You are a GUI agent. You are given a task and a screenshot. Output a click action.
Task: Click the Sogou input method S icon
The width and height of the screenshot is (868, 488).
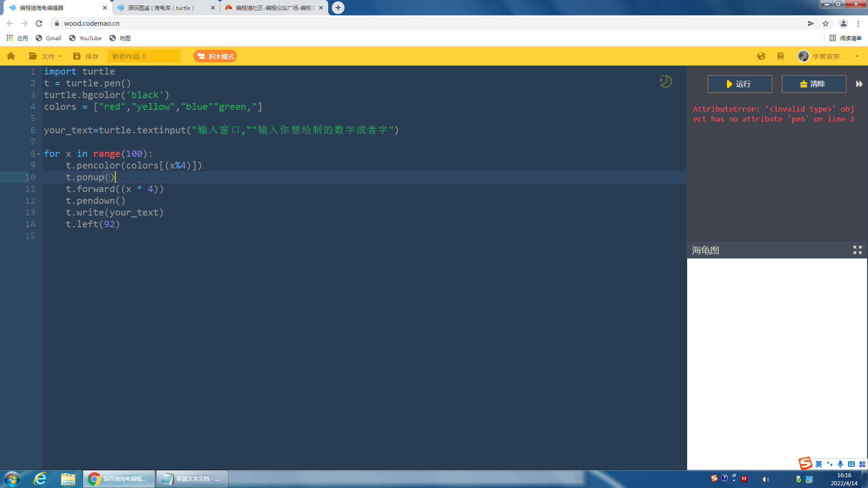(x=805, y=463)
